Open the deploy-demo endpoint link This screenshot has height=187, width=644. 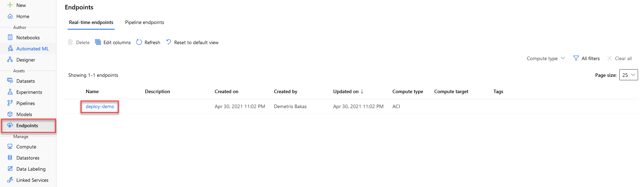[x=100, y=107]
